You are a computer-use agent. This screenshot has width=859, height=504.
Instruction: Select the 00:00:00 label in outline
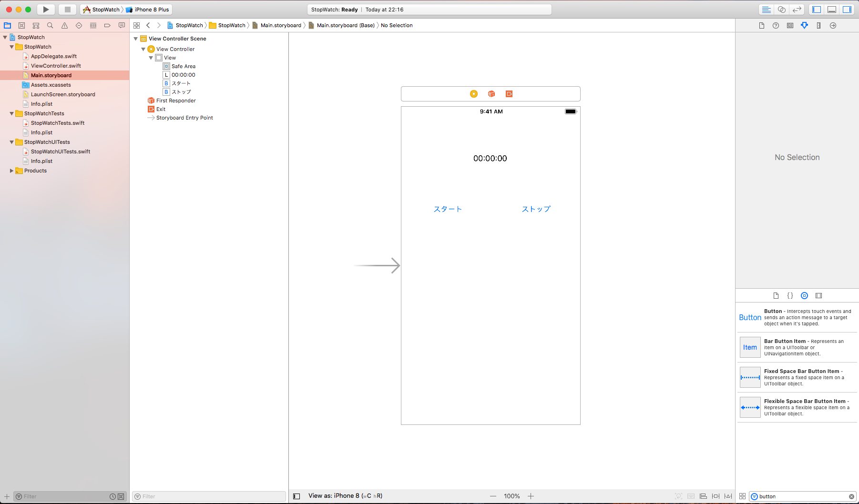(x=183, y=75)
